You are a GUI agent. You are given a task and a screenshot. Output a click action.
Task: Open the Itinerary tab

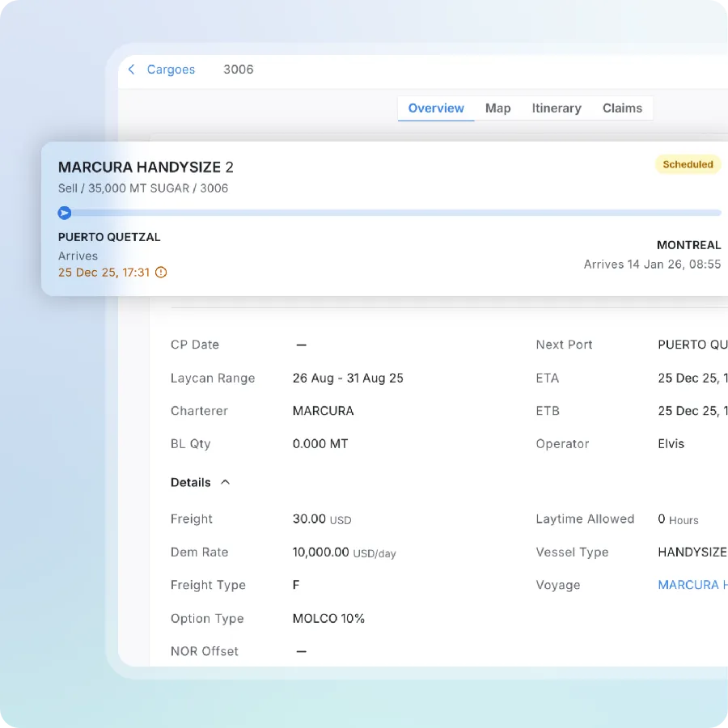click(x=557, y=108)
